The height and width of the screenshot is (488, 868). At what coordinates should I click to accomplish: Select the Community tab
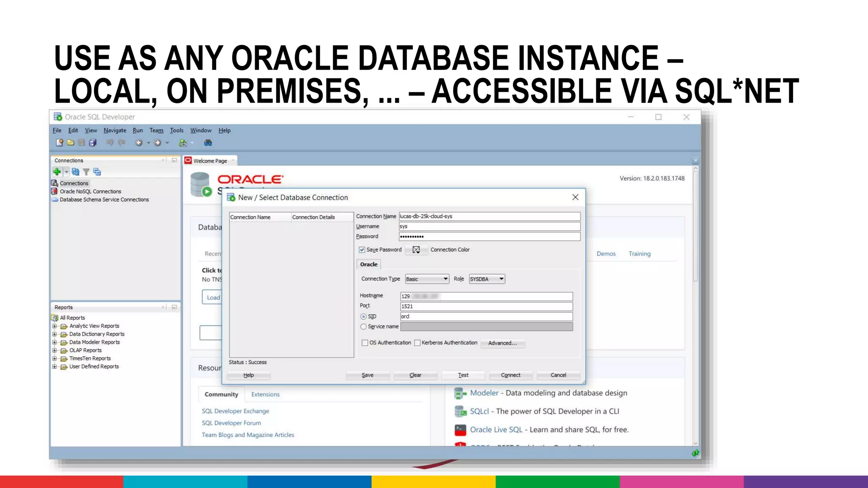pyautogui.click(x=221, y=394)
